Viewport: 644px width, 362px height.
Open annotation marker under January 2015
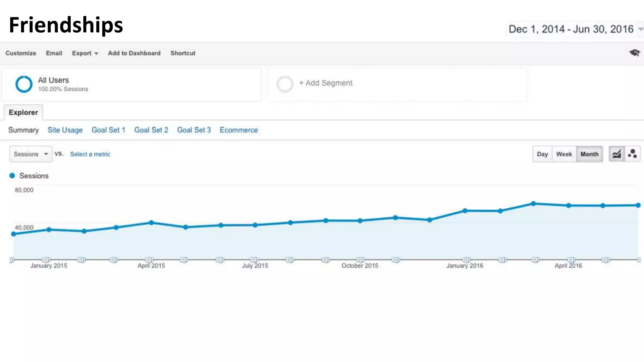coord(46,260)
